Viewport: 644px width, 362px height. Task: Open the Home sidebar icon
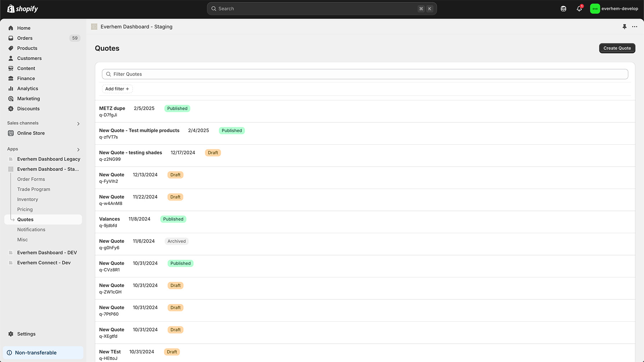[11, 28]
